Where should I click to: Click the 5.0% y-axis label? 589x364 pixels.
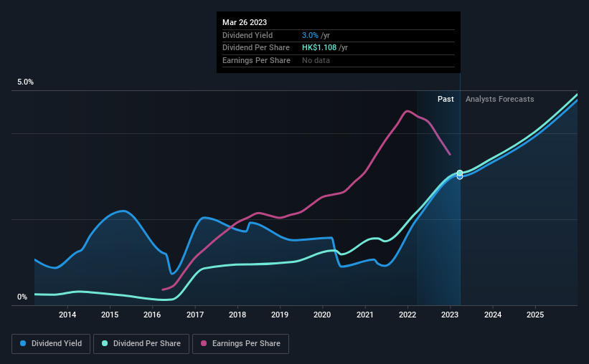click(x=25, y=82)
